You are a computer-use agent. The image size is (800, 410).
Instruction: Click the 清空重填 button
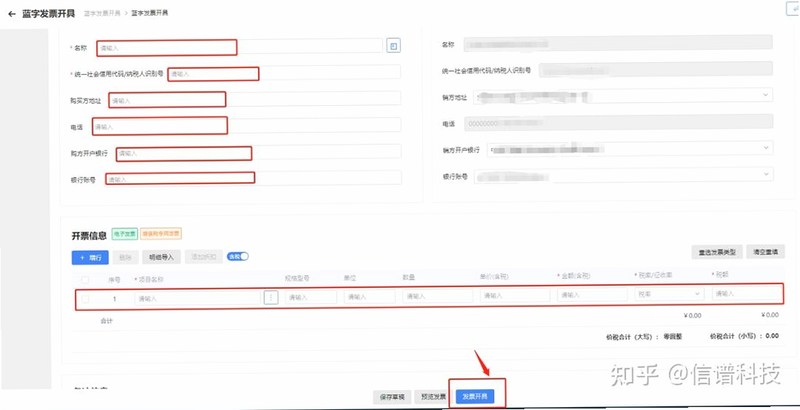[765, 251]
